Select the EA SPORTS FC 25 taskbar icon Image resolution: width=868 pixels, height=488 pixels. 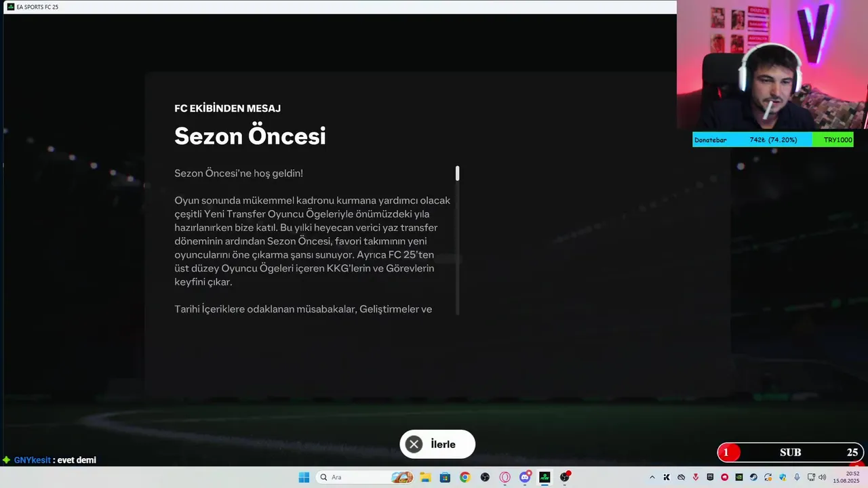545,477
